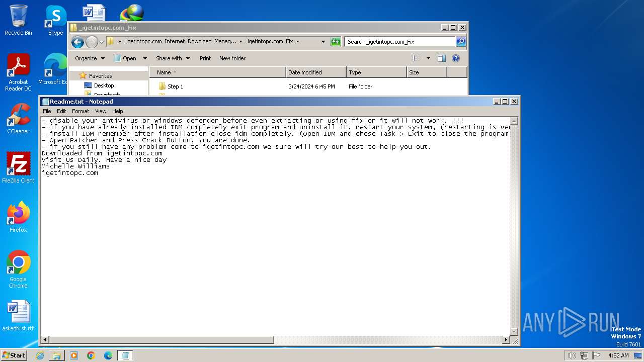
Task: Click Notepad's horizontal scrollbar right arrow
Action: 506,340
